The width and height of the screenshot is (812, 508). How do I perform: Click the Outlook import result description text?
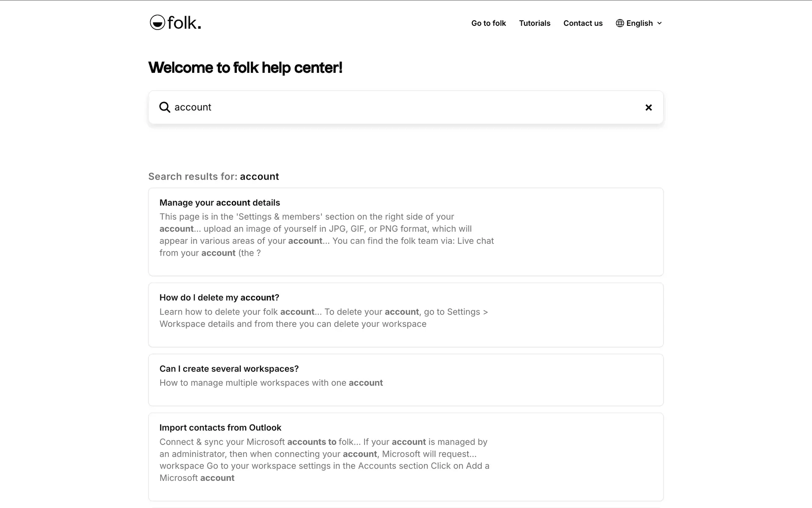pos(324,460)
